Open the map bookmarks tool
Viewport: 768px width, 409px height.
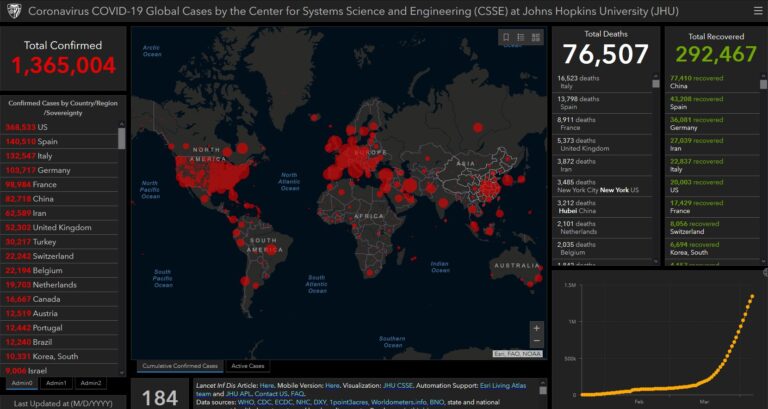click(x=506, y=37)
